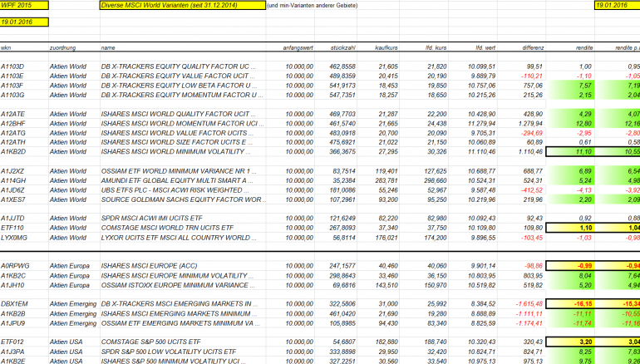Viewport: 640px width, 364px height.
Task: Select the ISHARES MSCI EMERGING MARKETS MINIMUM name cell
Action: (x=183, y=314)
